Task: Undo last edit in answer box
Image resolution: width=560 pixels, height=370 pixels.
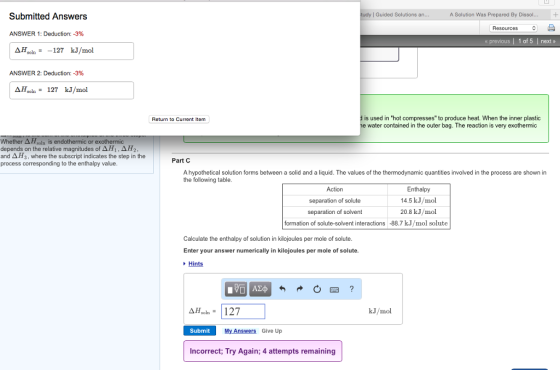Action: point(282,289)
